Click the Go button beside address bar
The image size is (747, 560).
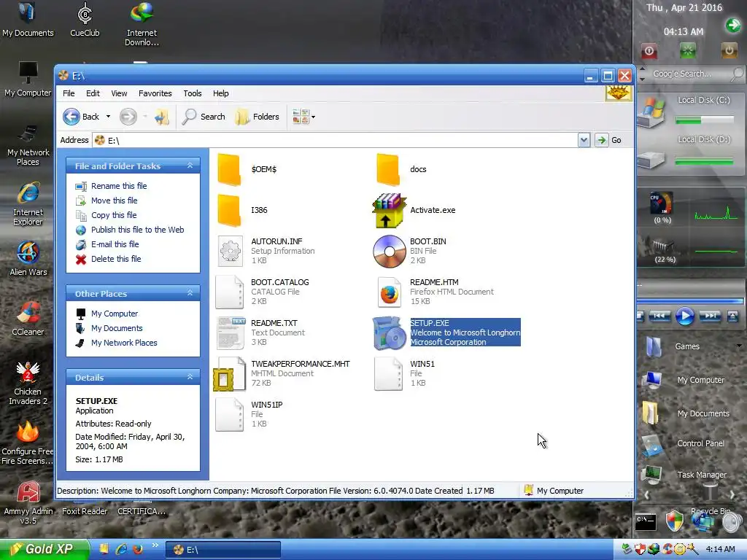tap(609, 140)
